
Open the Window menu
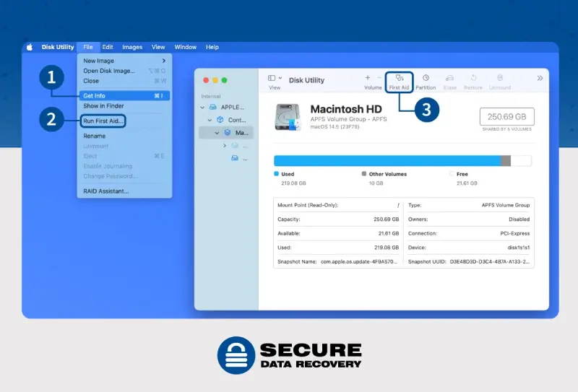186,47
